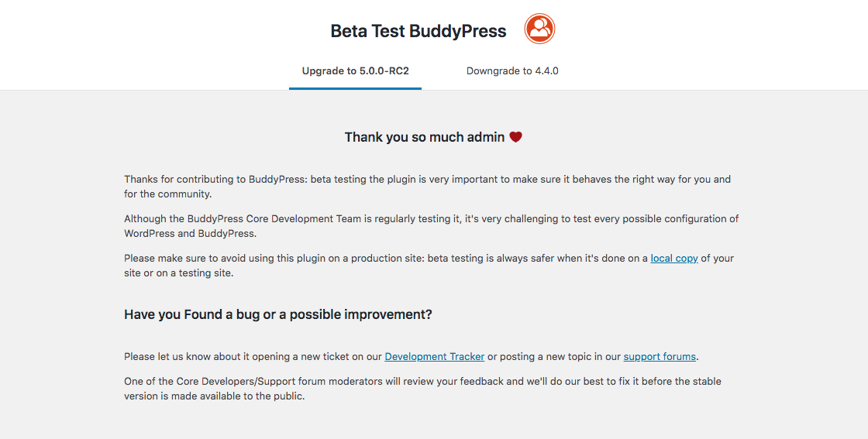Click the text WordPress and BuddyPress.
This screenshot has width=868, height=439.
190,233
